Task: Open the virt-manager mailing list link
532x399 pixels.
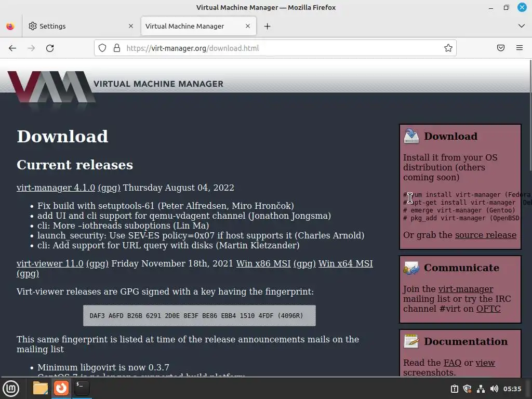Action: (x=465, y=289)
